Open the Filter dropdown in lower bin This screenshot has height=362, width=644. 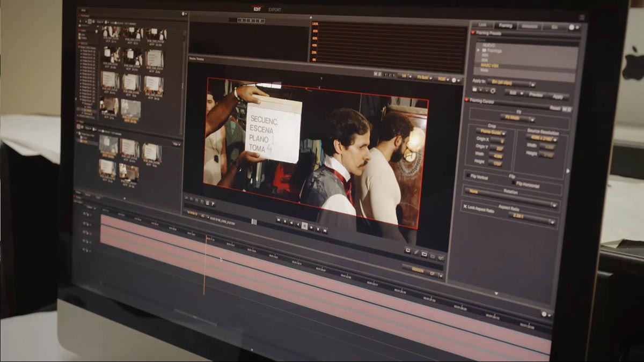[x=176, y=144]
